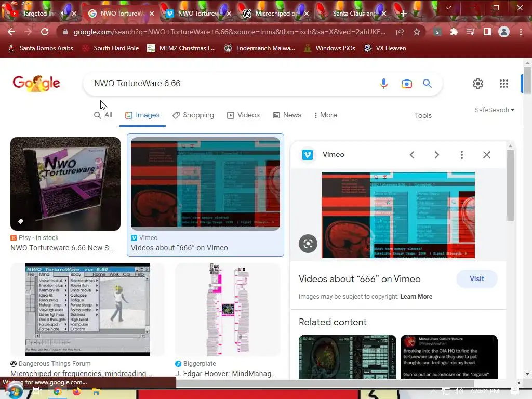532x399 pixels.
Task: Open Windows ISOs bookmark
Action: pyautogui.click(x=329, y=48)
